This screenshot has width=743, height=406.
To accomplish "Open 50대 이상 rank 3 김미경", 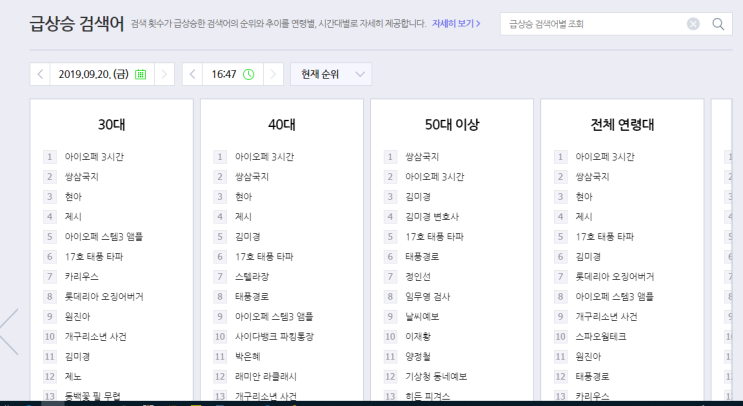I will (417, 197).
